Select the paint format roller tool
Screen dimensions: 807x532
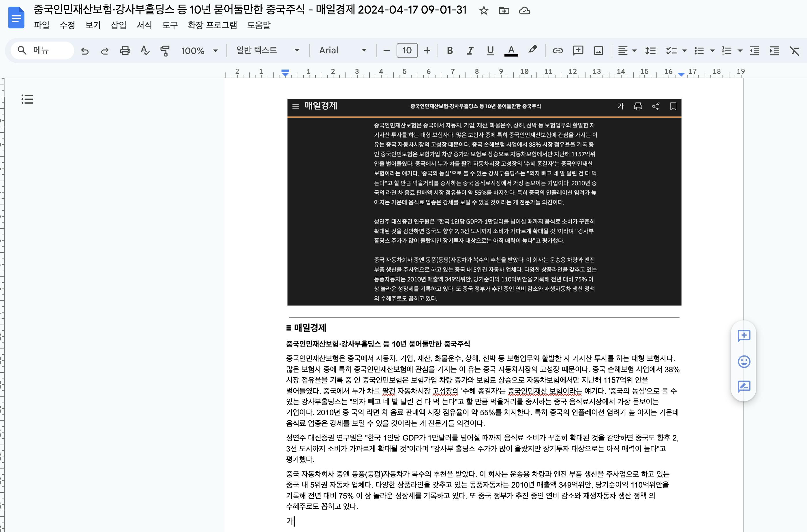[165, 51]
